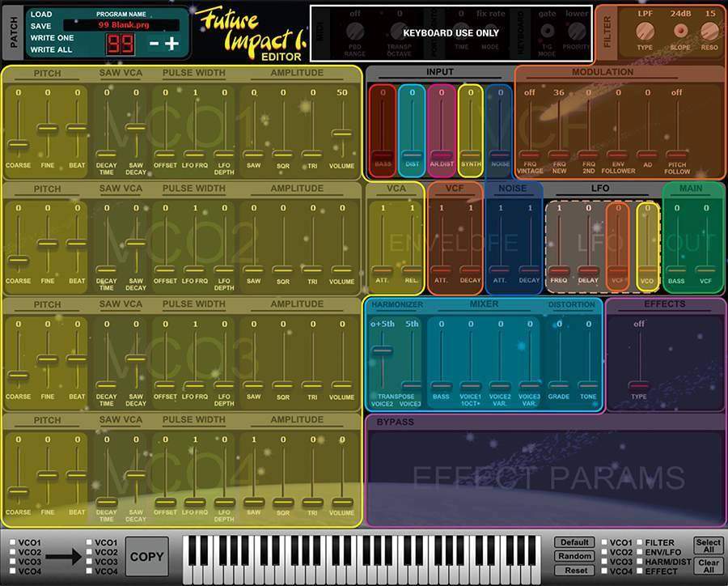Viewport: 728px width, 586px height.
Task: Click the FRQ NEW modulation slider handle
Action: coord(559,155)
